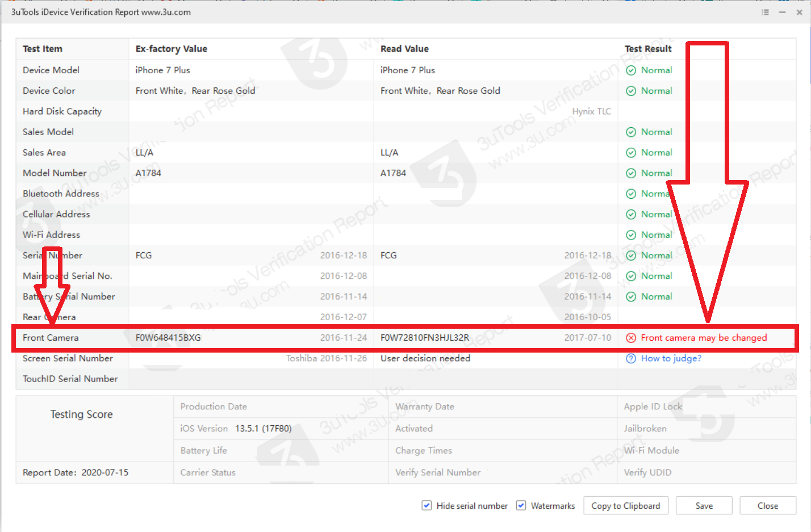Click the Normal check icon for Bluetooth Address
The height and width of the screenshot is (532, 811).
point(631,194)
